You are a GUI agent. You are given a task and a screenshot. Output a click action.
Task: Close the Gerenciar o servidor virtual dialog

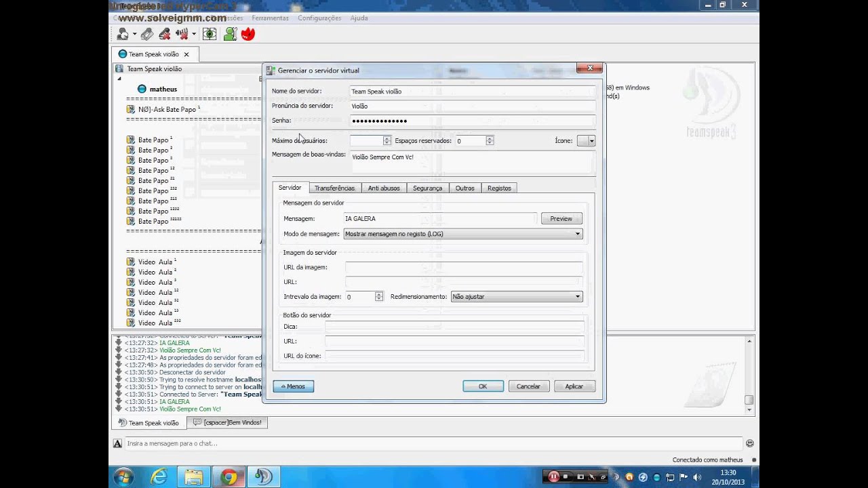pos(590,68)
